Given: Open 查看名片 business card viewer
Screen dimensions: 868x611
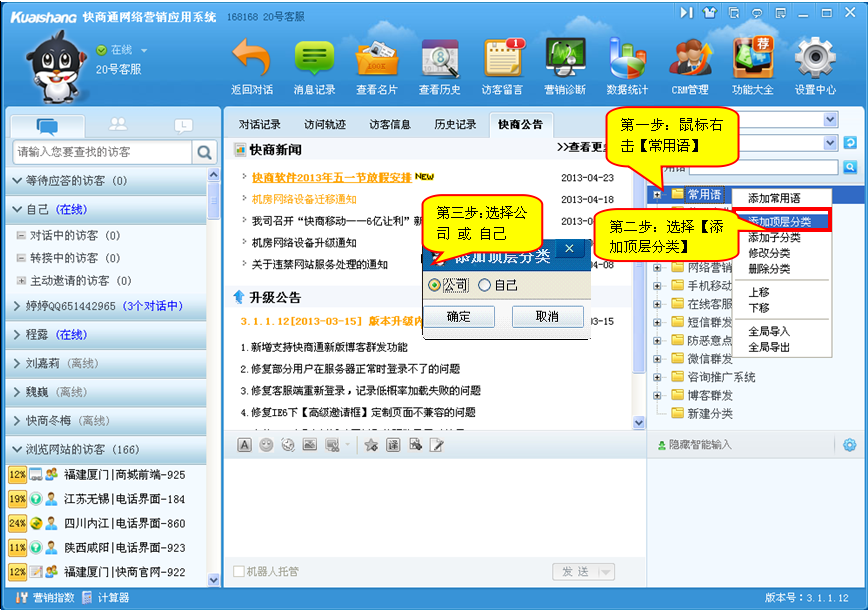Looking at the screenshot, I should [377, 66].
